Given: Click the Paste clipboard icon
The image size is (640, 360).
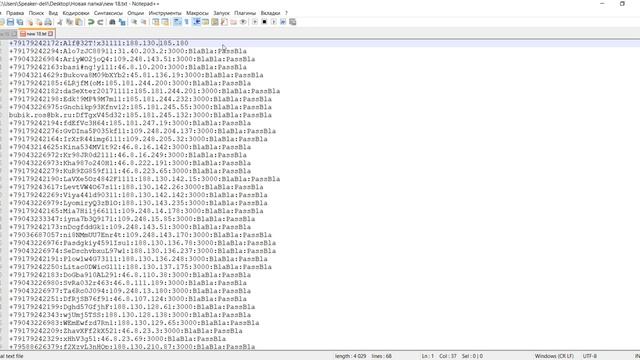Looking at the screenshot, I should (79, 22).
